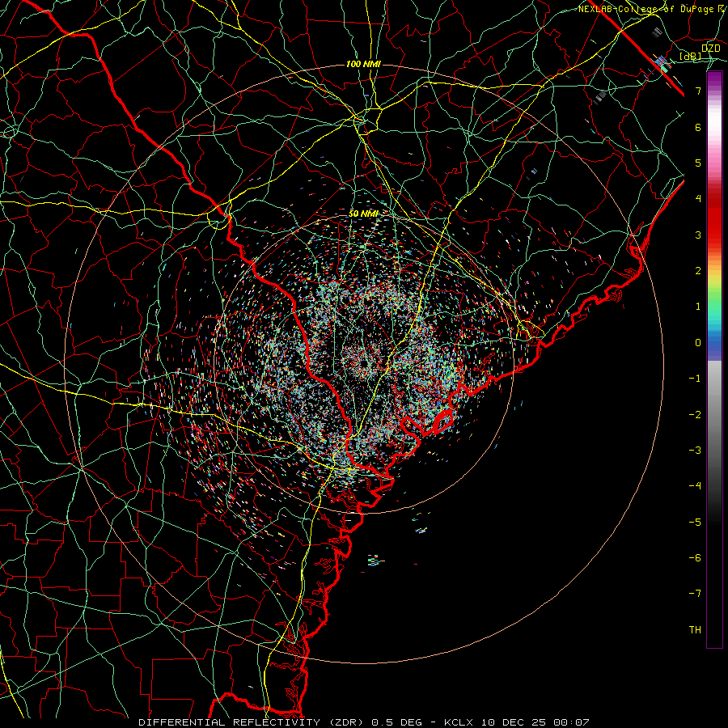The image size is (728, 728).
Task: Click the '100 NMI' range ring label
Action: 363,64
